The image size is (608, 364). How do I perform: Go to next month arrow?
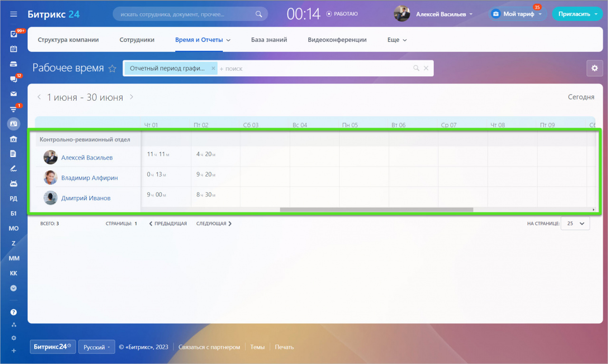[x=132, y=97]
